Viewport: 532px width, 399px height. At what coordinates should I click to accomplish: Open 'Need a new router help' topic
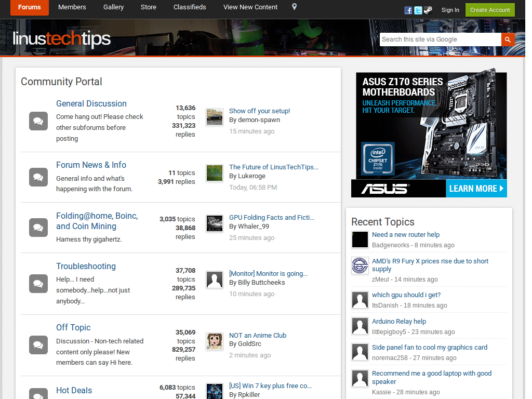click(405, 235)
